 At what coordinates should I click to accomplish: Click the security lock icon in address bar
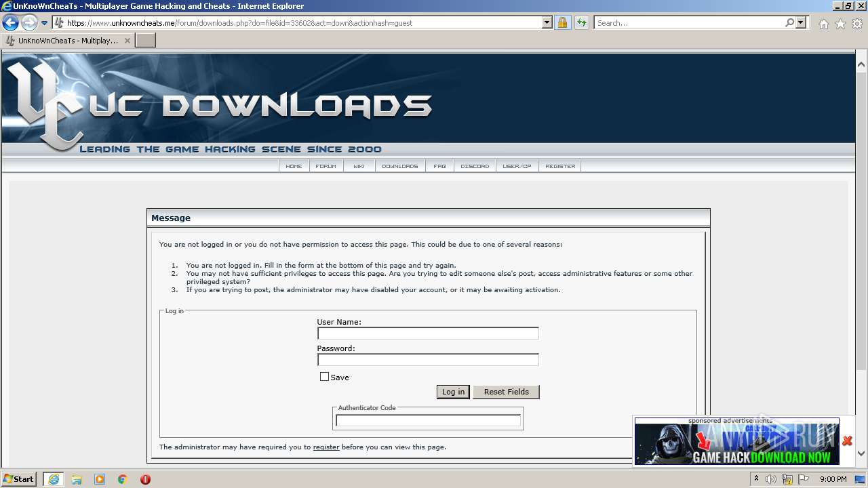562,22
